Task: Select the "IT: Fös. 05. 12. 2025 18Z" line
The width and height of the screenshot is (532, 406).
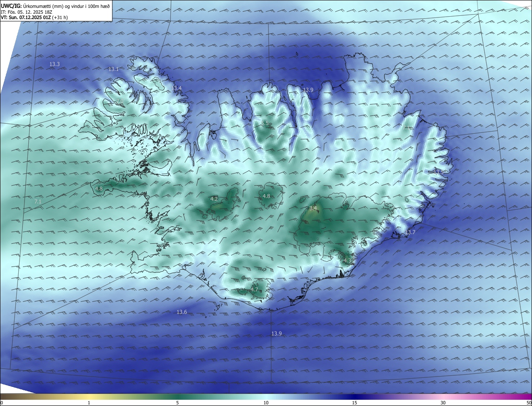Action: point(26,12)
